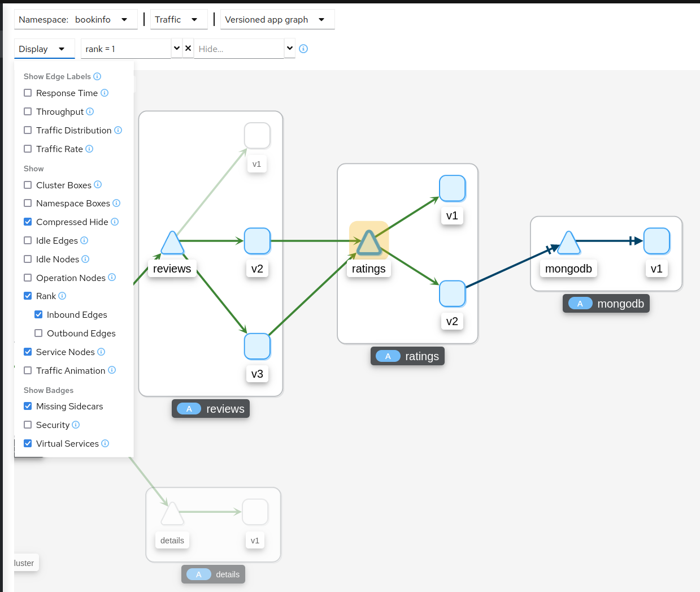Select the highlighted ratings service node

pos(369,243)
